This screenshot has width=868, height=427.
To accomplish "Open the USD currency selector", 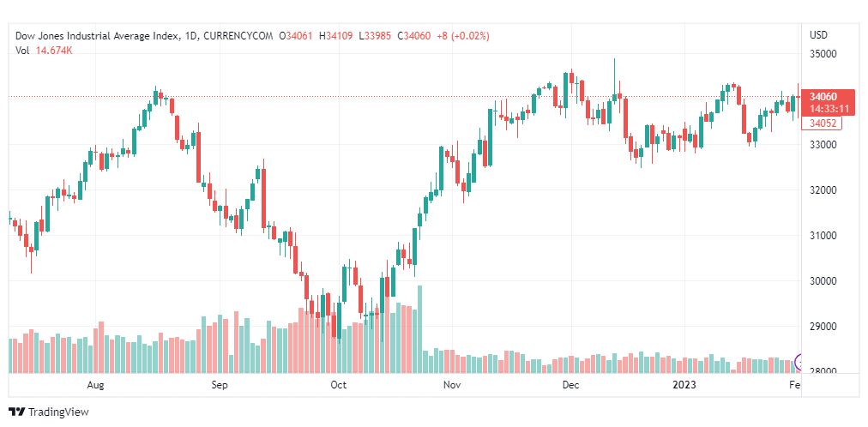I will 819,35.
